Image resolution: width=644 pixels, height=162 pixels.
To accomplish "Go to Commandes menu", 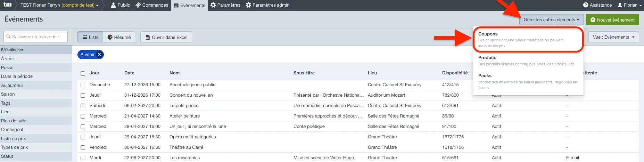I will 152,5.
